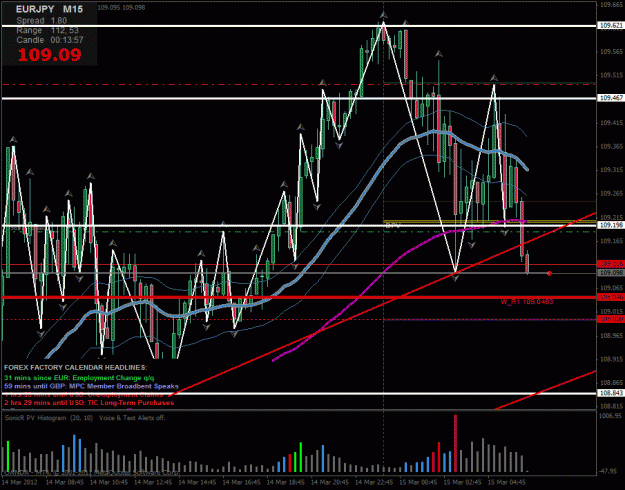
Task: Click the red dot on current price line
Action: 549,273
